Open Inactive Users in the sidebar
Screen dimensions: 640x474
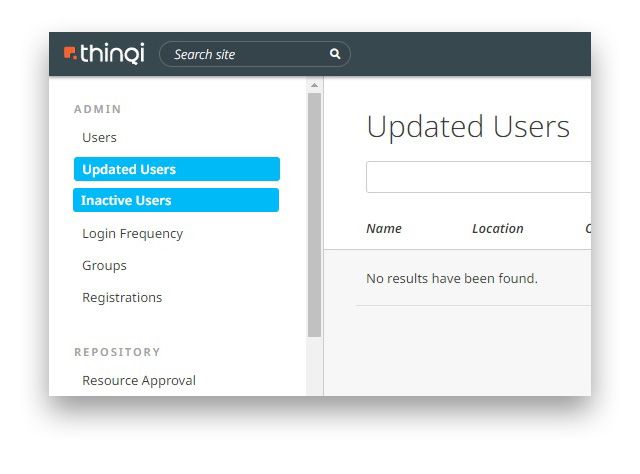point(176,200)
